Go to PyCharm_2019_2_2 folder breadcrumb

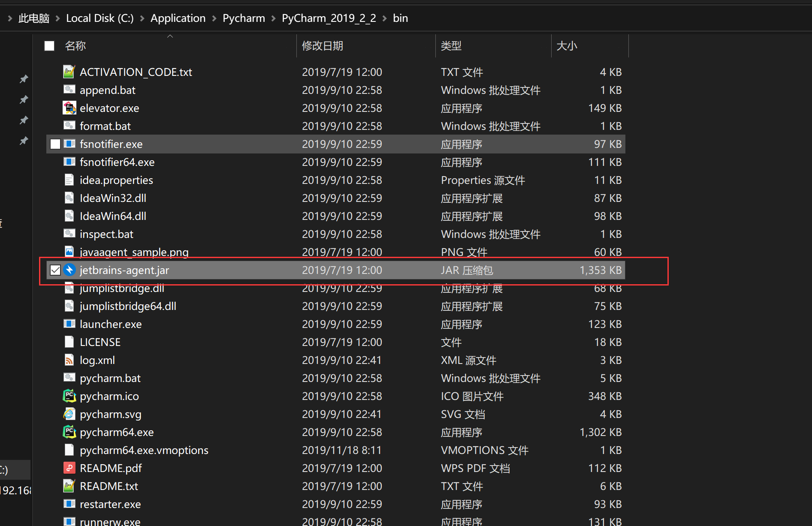(329, 18)
